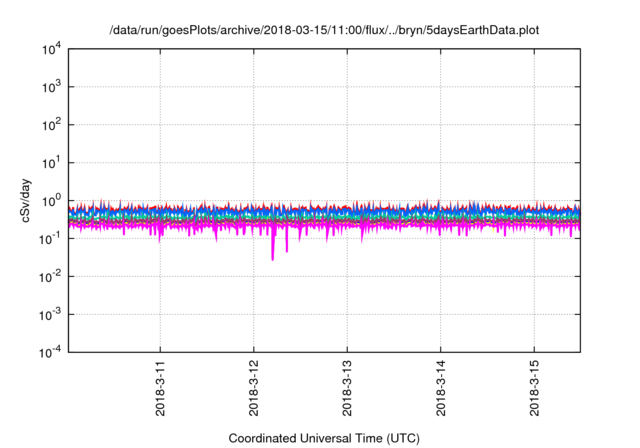640x448 pixels.
Task: Click the cSv/day axis label
Action: 26,200
